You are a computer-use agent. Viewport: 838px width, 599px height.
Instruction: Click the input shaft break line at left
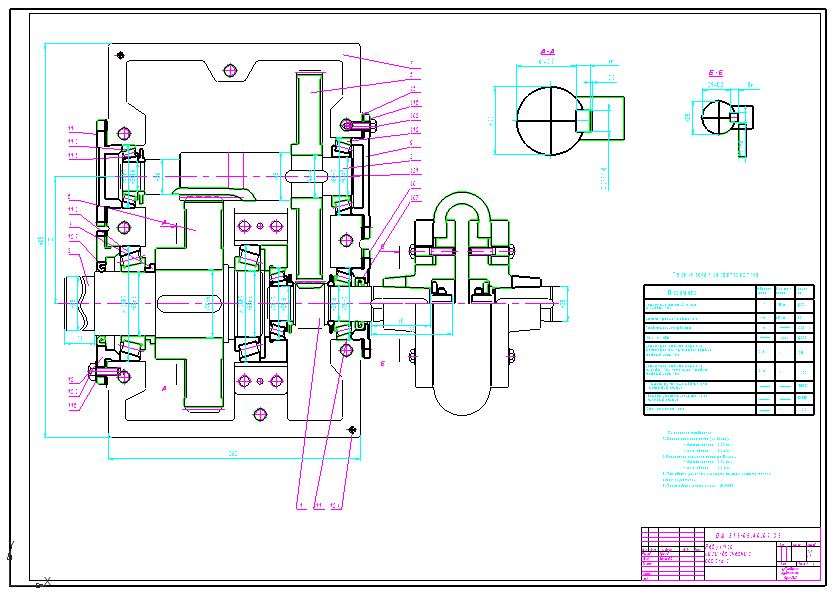[83, 303]
